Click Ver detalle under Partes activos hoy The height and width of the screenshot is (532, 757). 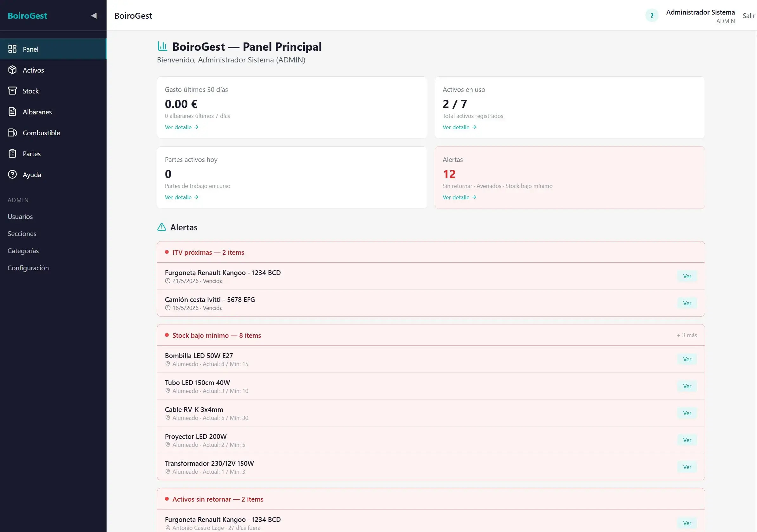point(182,197)
